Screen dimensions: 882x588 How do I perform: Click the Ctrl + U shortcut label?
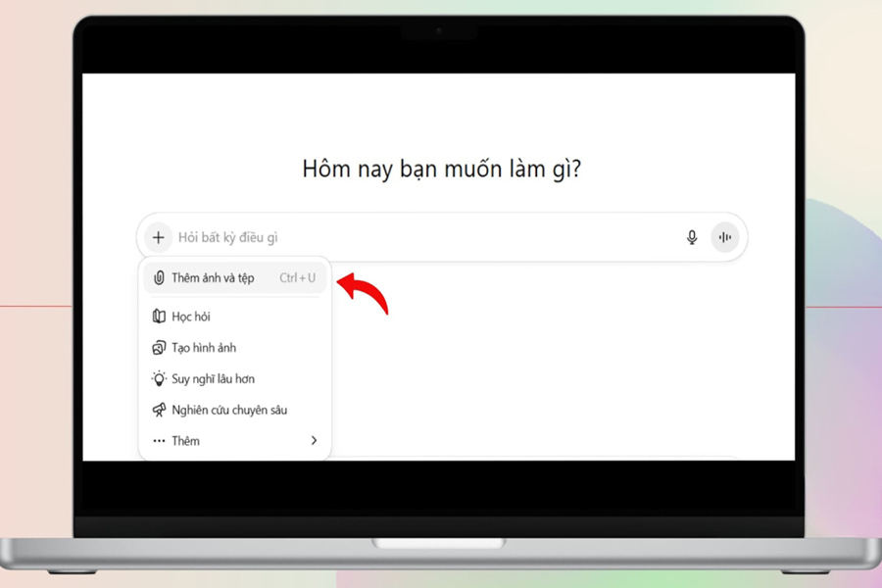298,278
